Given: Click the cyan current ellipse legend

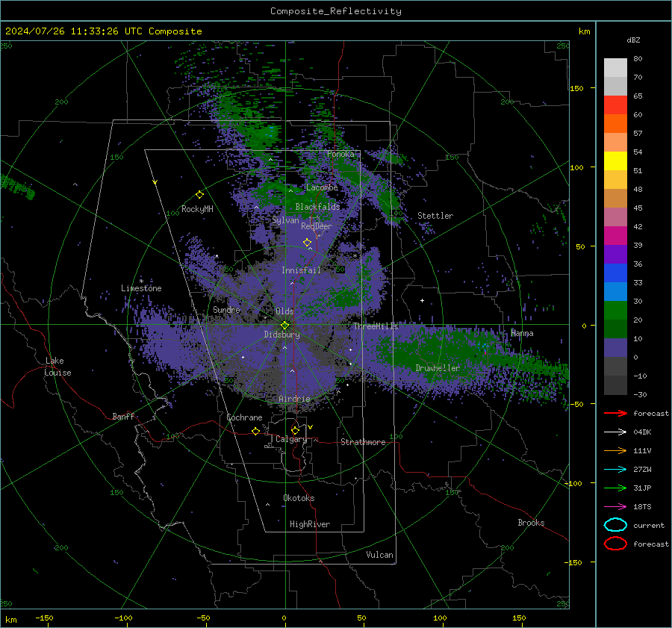Looking at the screenshot, I should [615, 525].
